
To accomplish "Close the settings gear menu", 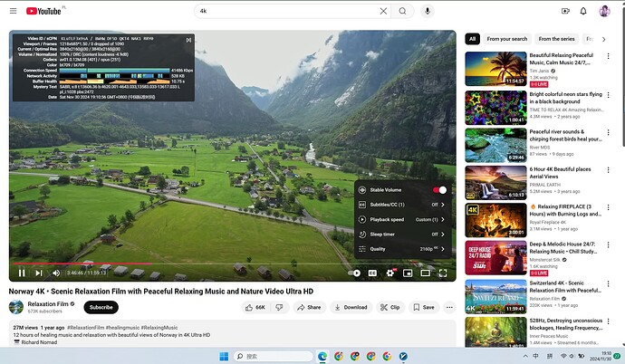I will [390, 273].
